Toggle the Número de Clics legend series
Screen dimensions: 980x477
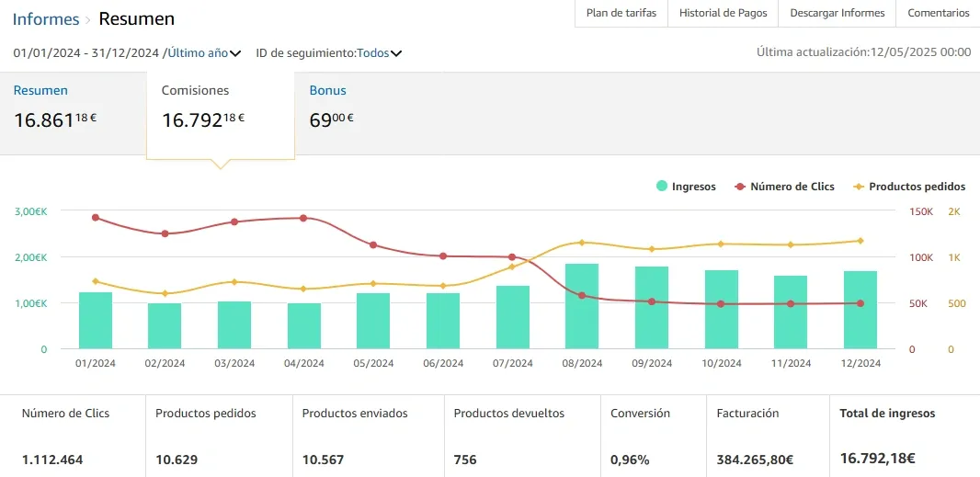coord(785,187)
